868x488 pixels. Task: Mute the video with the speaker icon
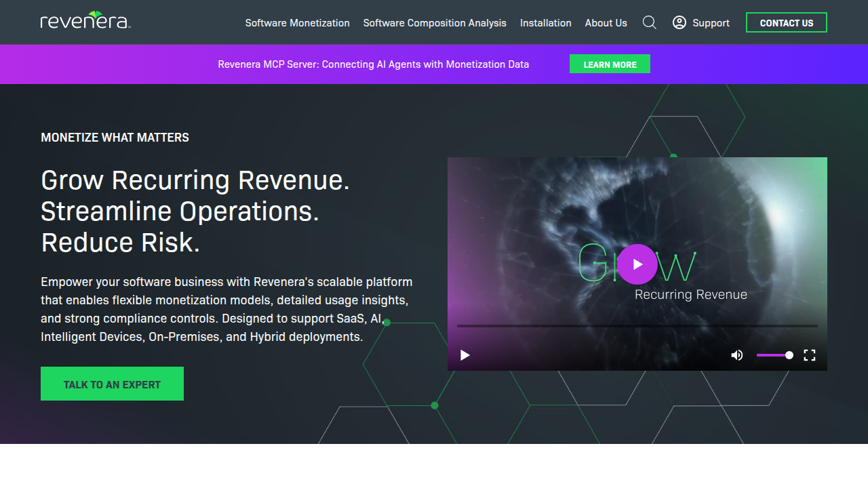click(x=737, y=355)
